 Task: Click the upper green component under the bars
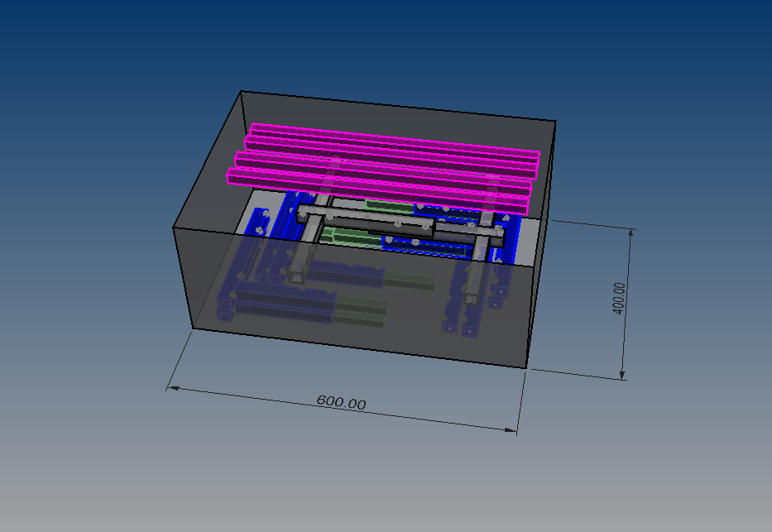389,204
